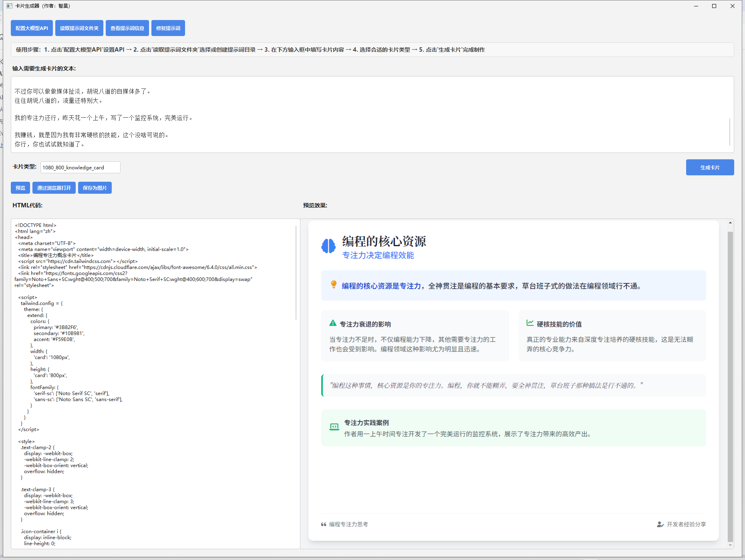Click preview scrollbar up arrow
This screenshot has width=745, height=560.
[x=730, y=223]
